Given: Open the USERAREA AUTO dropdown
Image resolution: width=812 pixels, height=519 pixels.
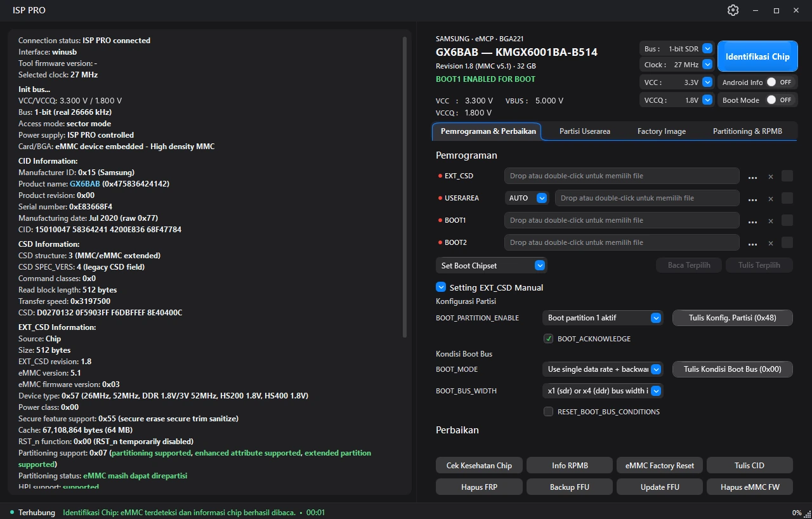Looking at the screenshot, I should pyautogui.click(x=527, y=198).
